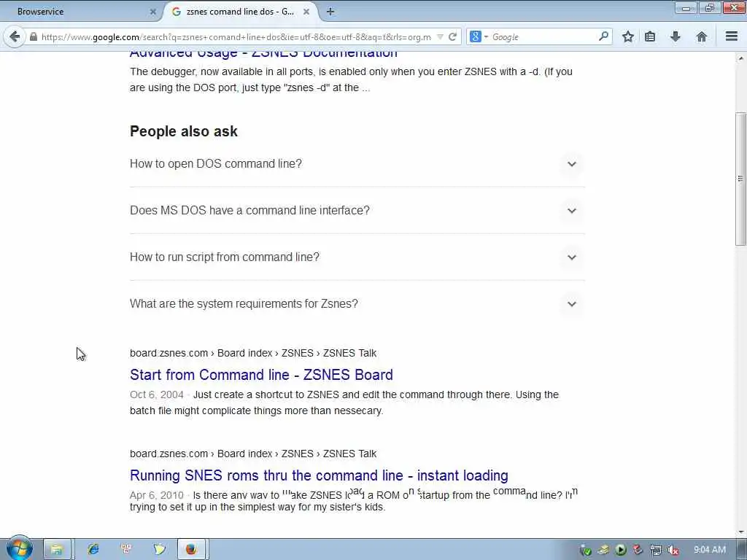Open 'Start from Command line - ZSNES Board'

pos(261,375)
